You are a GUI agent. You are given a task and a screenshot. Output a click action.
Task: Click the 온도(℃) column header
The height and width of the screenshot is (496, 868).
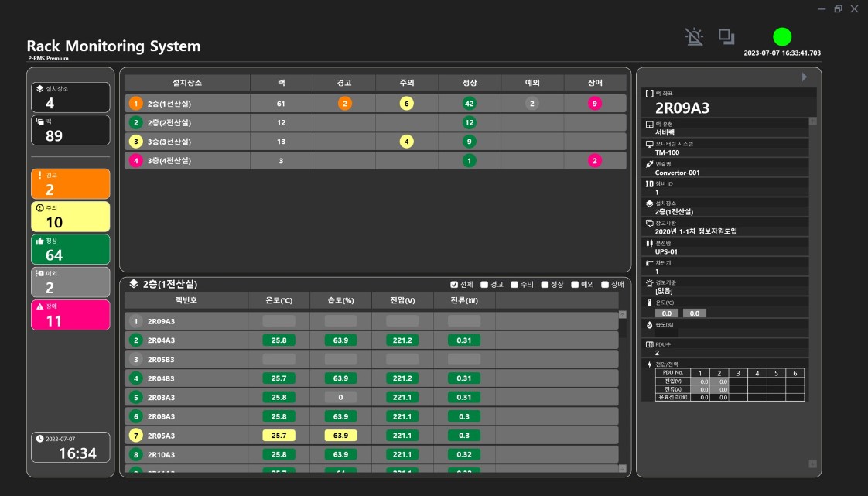click(x=279, y=300)
